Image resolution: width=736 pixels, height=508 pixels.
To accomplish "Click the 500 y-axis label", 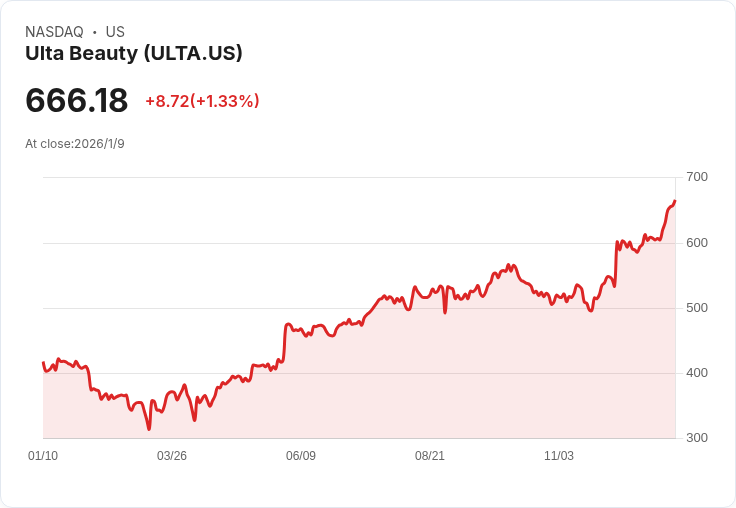I will (697, 308).
